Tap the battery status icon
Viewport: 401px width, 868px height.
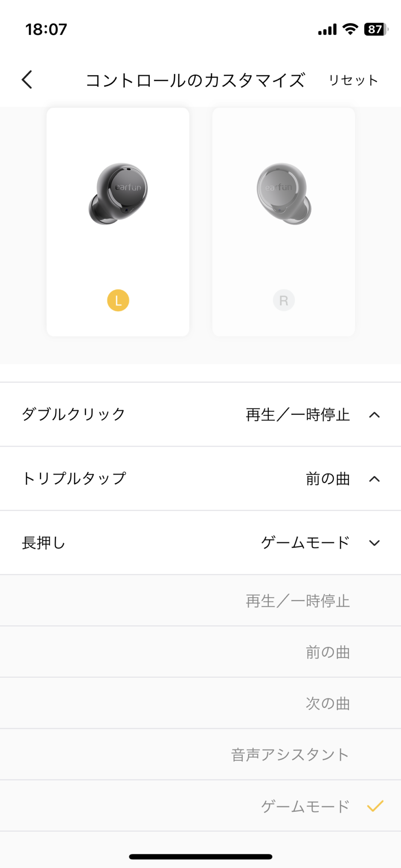[376, 29]
